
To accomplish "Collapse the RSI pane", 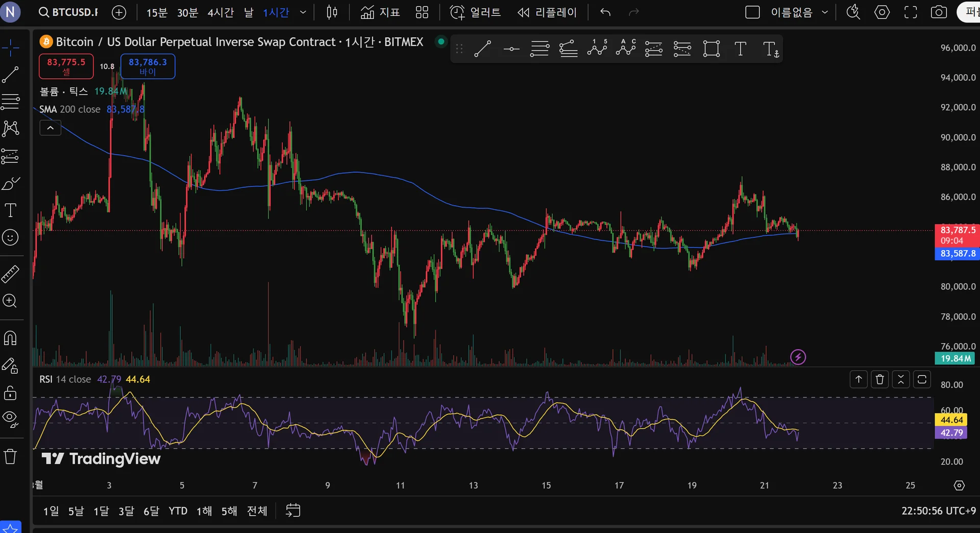I will point(900,379).
